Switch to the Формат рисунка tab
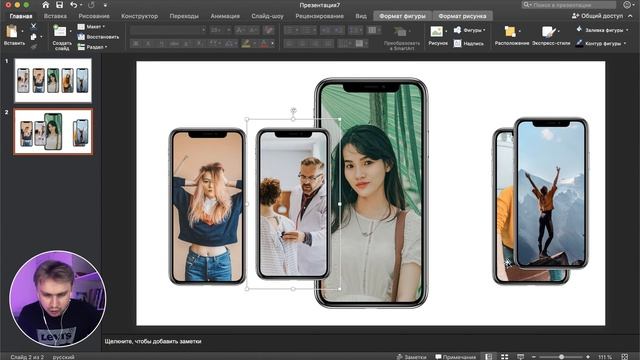The height and width of the screenshot is (360, 640). (x=462, y=16)
